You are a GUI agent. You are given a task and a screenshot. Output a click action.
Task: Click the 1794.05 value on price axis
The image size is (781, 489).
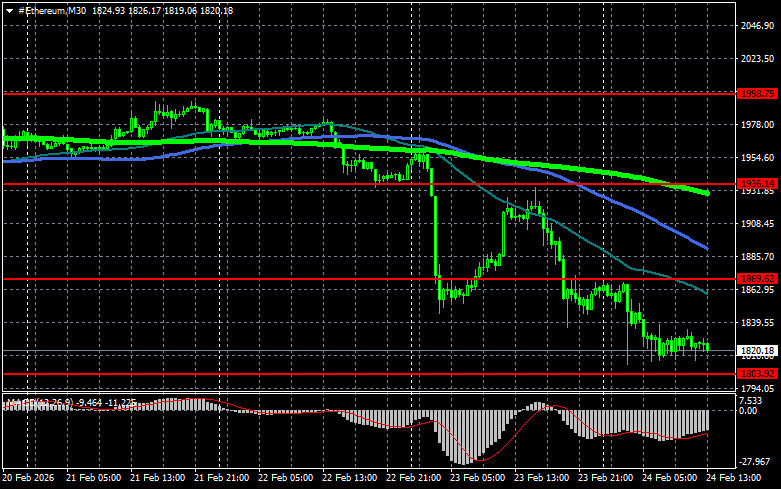pyautogui.click(x=757, y=388)
